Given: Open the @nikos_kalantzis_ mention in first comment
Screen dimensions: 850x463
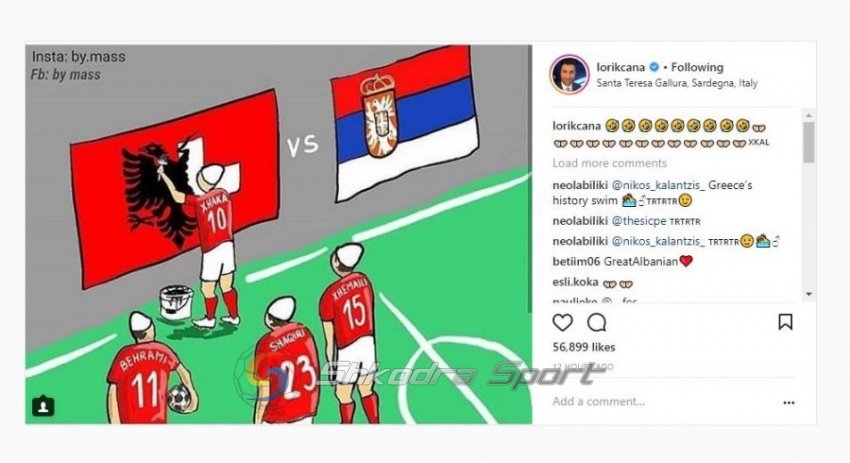Looking at the screenshot, I should coord(658,185).
